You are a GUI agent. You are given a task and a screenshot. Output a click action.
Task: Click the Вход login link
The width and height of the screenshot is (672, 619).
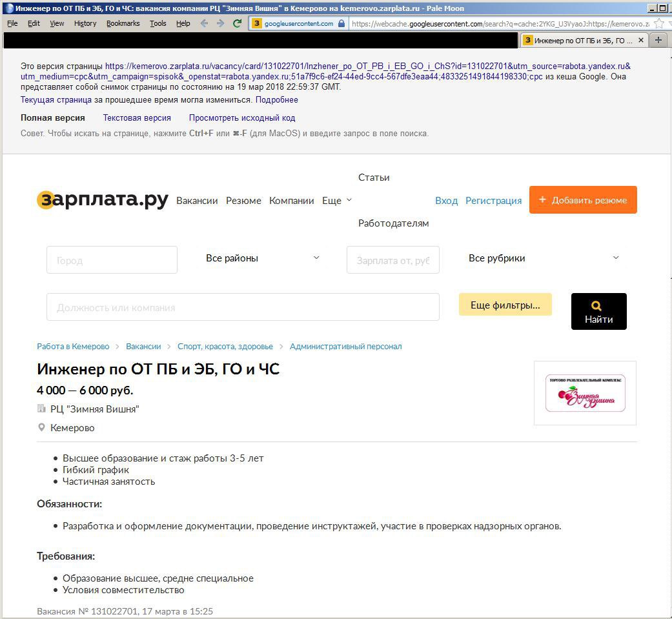tap(446, 201)
